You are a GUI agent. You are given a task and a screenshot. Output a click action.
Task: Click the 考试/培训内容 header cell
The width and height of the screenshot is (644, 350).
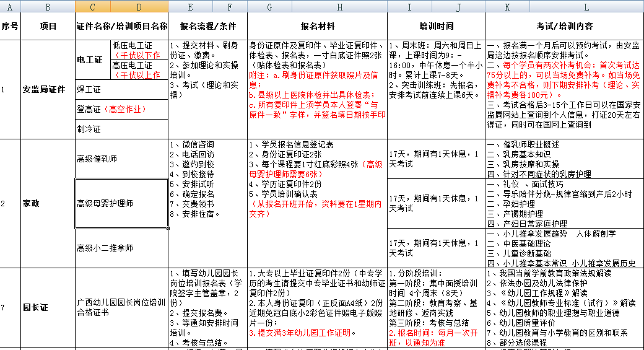565,26
